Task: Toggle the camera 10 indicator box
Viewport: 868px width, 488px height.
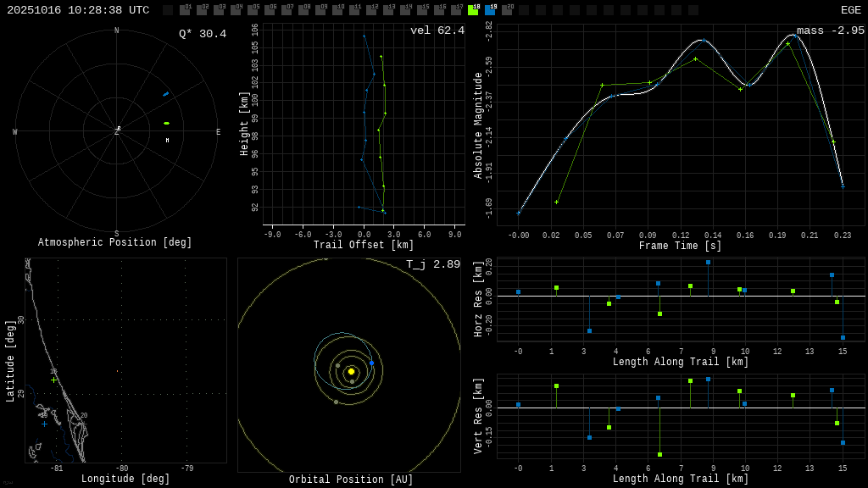Action: [x=337, y=10]
